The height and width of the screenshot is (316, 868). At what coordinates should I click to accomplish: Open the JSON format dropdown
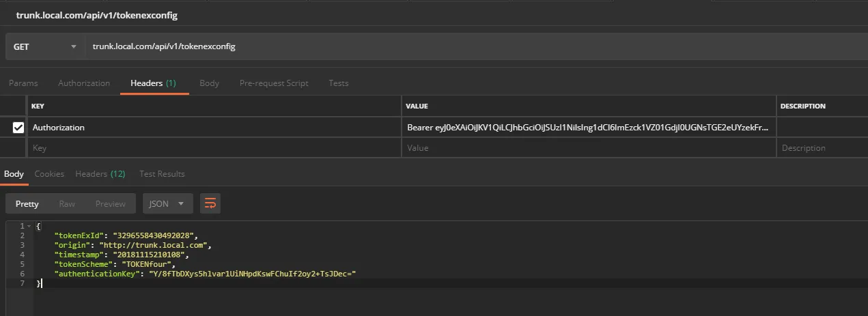(167, 203)
